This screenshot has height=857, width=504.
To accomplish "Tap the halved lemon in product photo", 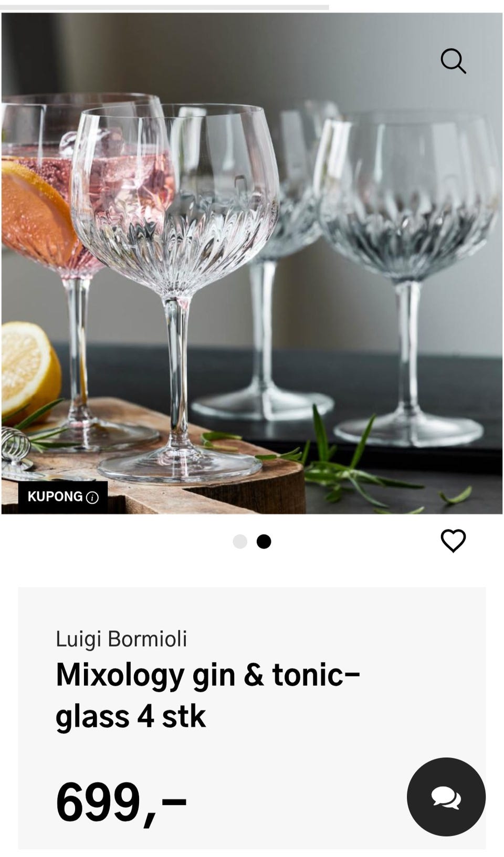I will click(x=29, y=368).
